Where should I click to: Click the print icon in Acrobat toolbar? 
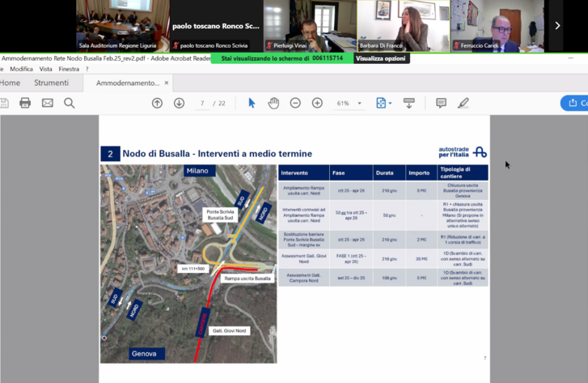click(x=25, y=103)
